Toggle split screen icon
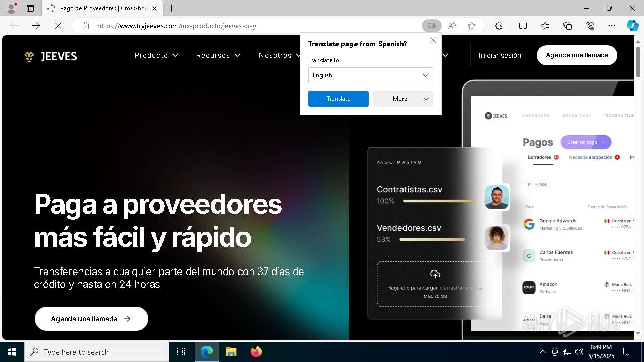 click(523, 26)
